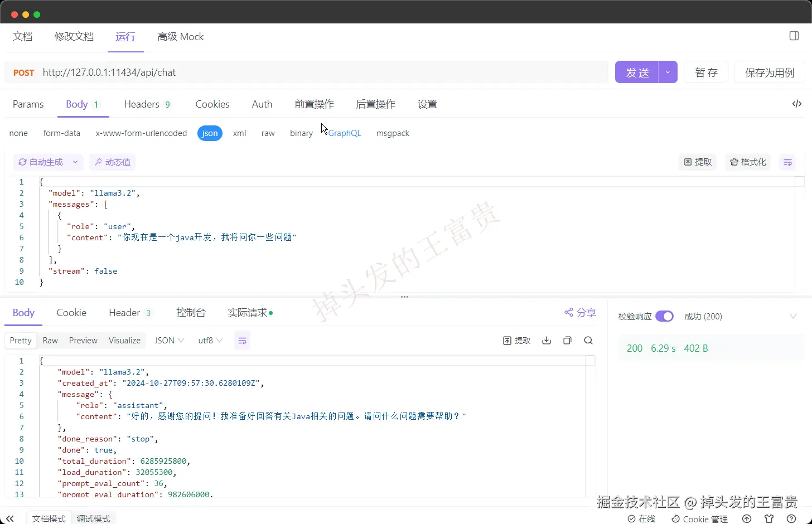Image resolution: width=812 pixels, height=524 pixels.
Task: Click the upload arrow icon in status bar
Action: pyautogui.click(x=747, y=518)
